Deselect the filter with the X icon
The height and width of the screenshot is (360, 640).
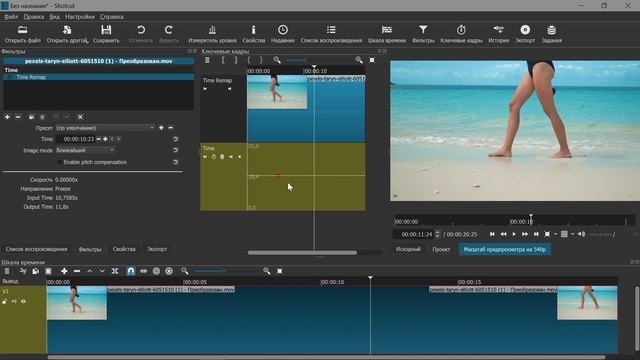point(80,117)
